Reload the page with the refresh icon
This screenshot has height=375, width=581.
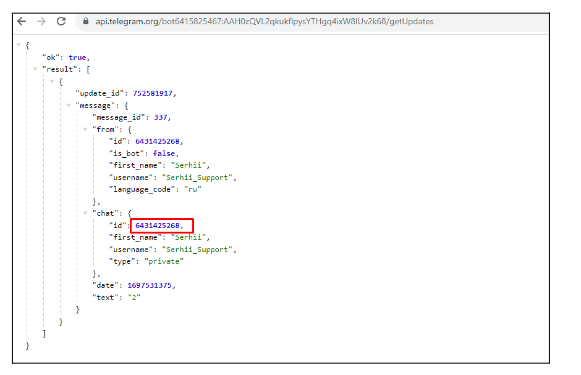[61, 21]
